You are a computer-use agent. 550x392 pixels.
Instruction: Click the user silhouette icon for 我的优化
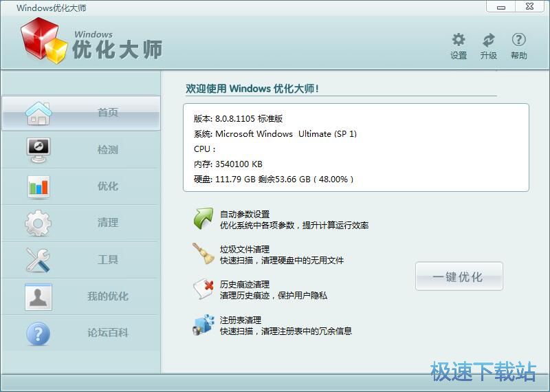pyautogui.click(x=38, y=297)
